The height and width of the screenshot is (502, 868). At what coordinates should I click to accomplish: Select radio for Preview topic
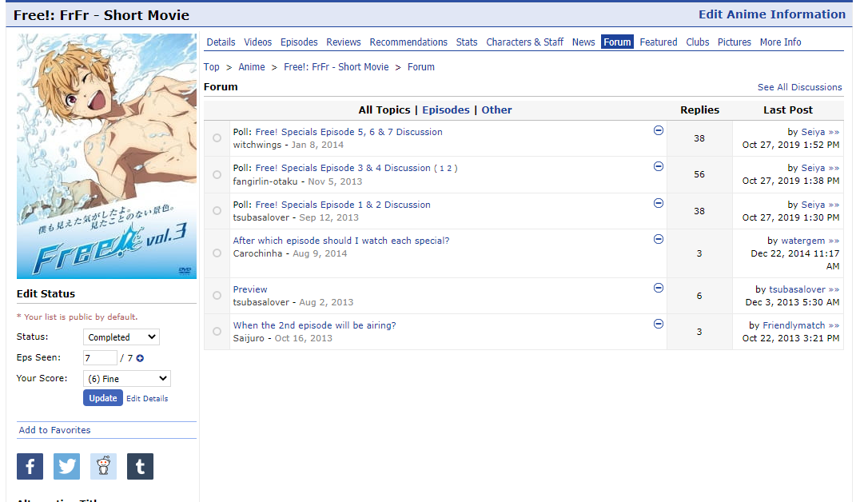[217, 295]
